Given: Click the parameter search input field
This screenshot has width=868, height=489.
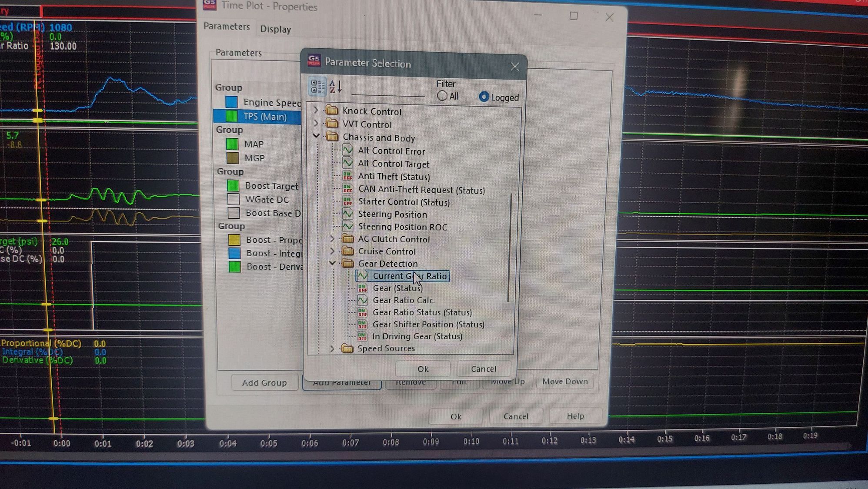Looking at the screenshot, I should 388,89.
